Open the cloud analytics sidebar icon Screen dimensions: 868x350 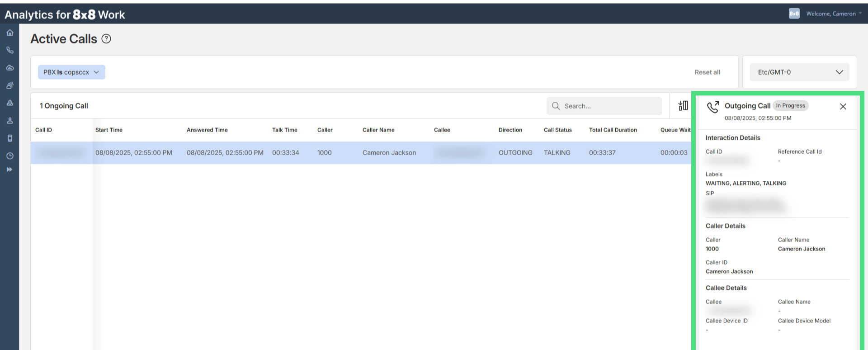pyautogui.click(x=9, y=68)
